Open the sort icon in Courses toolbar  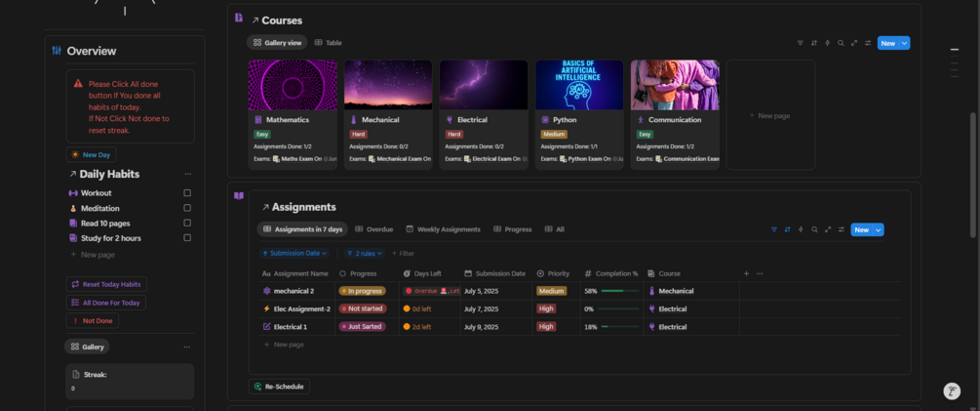(x=814, y=43)
